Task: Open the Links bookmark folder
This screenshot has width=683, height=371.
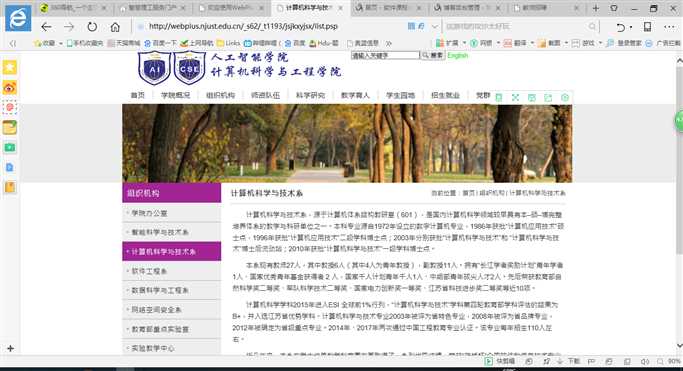Action: click(x=229, y=43)
